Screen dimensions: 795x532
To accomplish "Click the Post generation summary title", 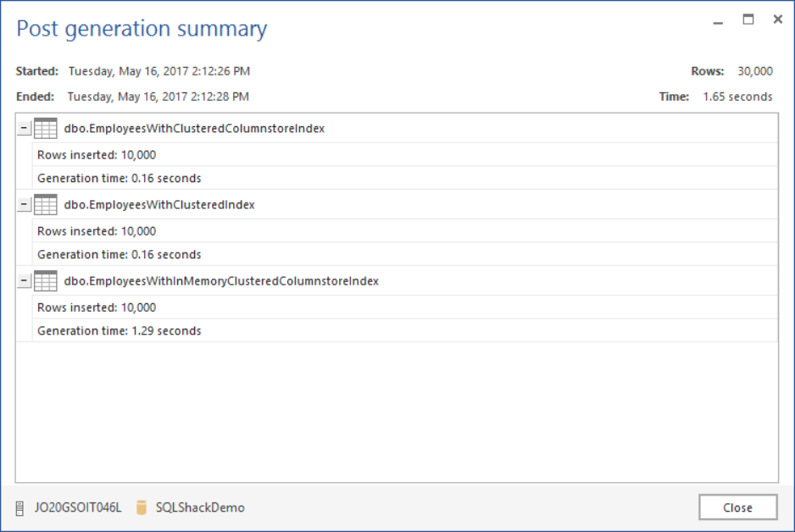I will pos(142,29).
